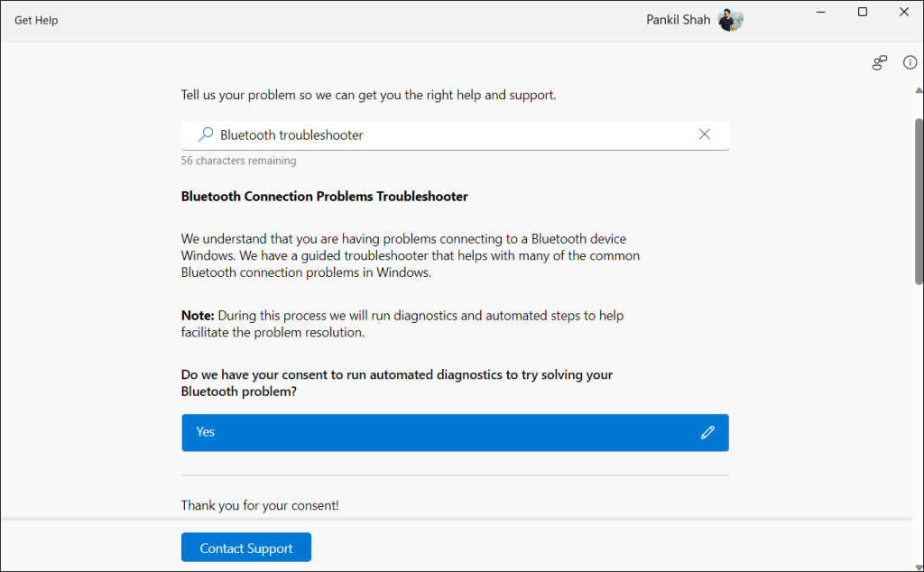Clear the search query using the X icon
Viewport: 924px width, 572px height.
(704, 134)
